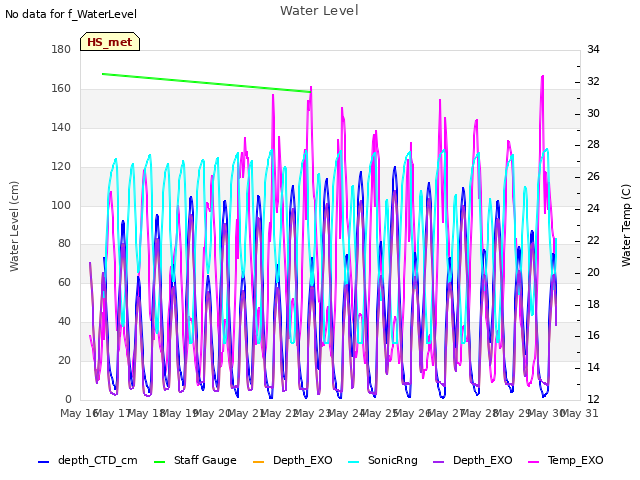
Task: Click the green Staff Gauge legend swatch
Action: [159, 462]
